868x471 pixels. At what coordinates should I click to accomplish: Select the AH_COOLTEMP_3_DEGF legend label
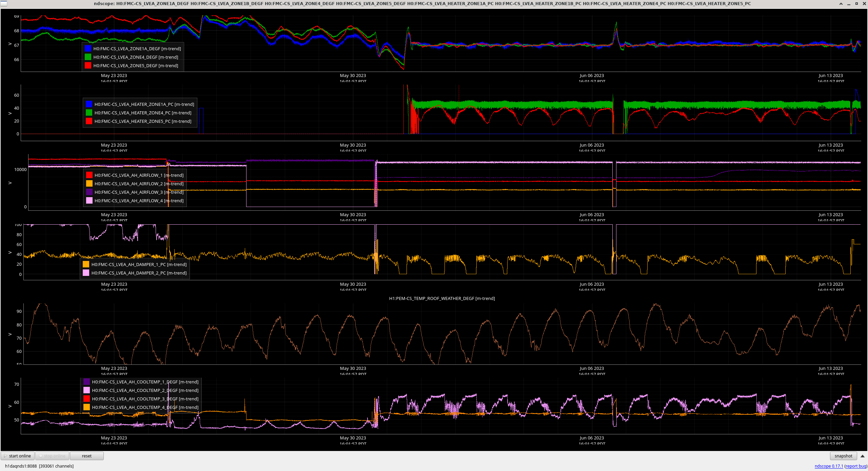145,399
